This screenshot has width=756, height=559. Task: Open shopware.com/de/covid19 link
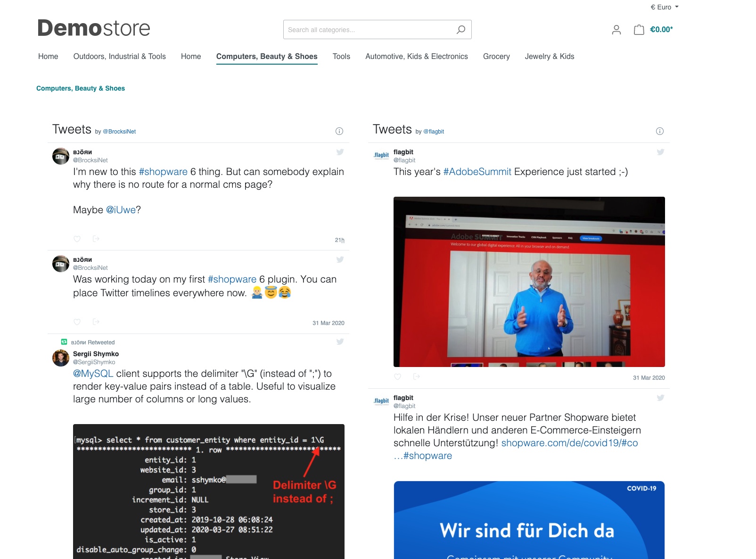569,443
